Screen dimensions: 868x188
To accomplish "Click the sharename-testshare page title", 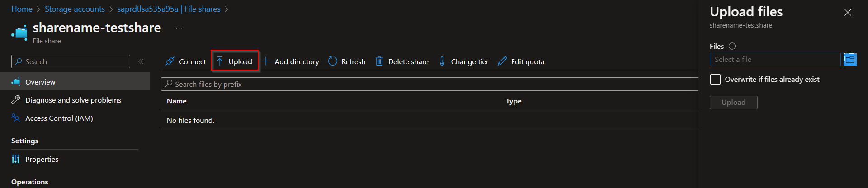I will [x=97, y=28].
